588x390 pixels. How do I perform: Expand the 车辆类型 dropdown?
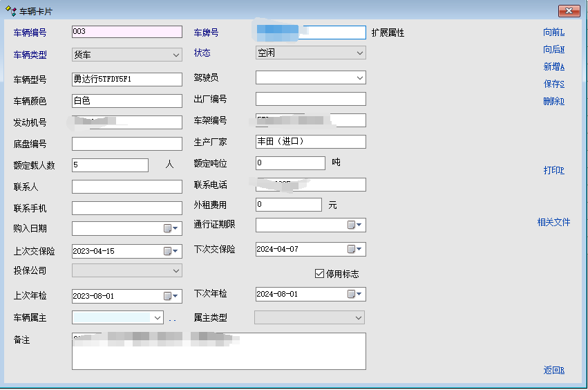pos(176,55)
